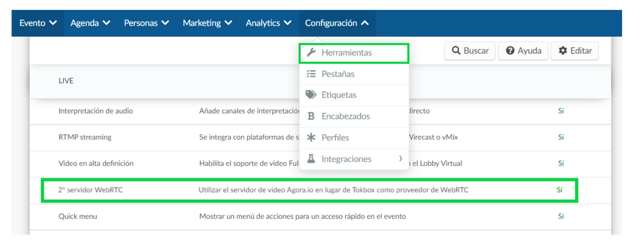Click the magnifying glass icon in Buscar

[456, 50]
